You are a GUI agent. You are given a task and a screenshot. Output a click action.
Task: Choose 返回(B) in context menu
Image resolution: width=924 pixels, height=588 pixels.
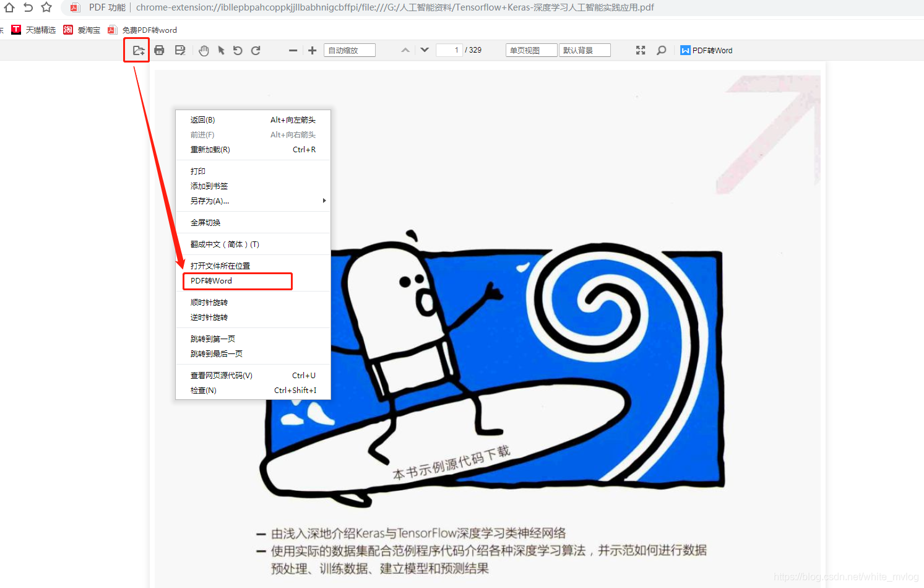pyautogui.click(x=253, y=120)
